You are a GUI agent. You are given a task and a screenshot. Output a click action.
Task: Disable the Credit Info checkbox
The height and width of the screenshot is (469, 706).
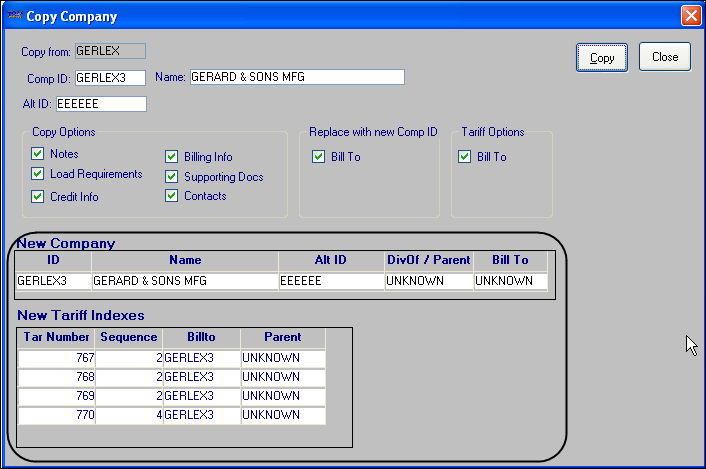point(38,197)
